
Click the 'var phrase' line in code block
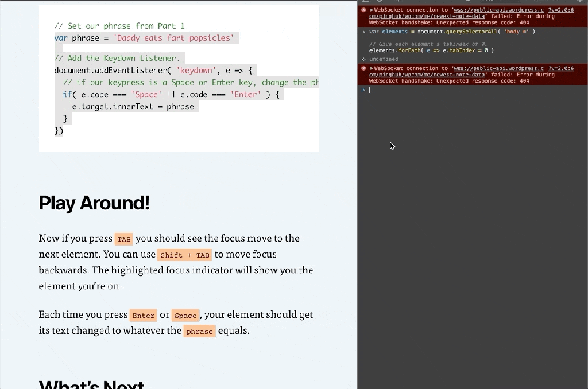[x=145, y=38]
